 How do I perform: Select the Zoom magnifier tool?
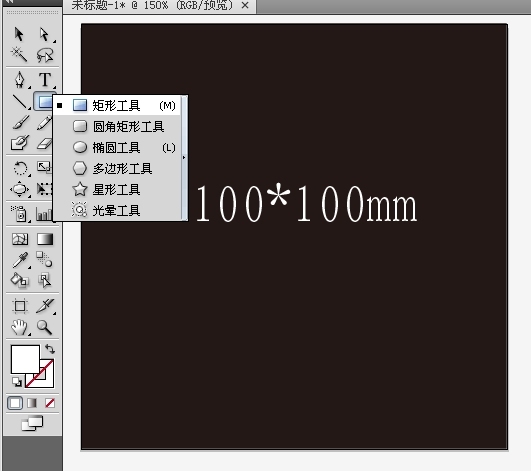pyautogui.click(x=44, y=327)
